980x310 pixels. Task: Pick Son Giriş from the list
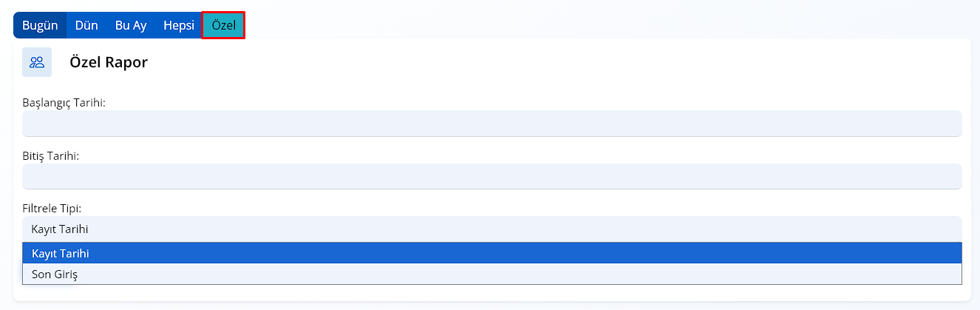pyautogui.click(x=491, y=274)
